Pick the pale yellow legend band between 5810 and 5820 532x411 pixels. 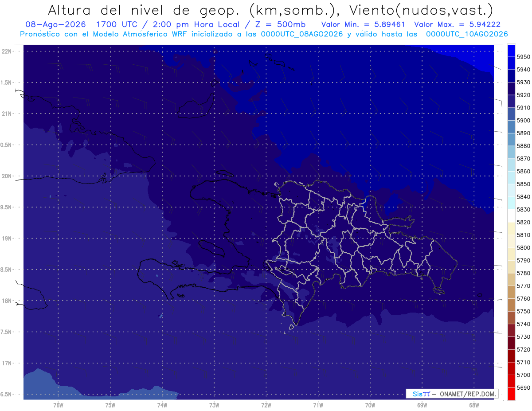(511, 228)
